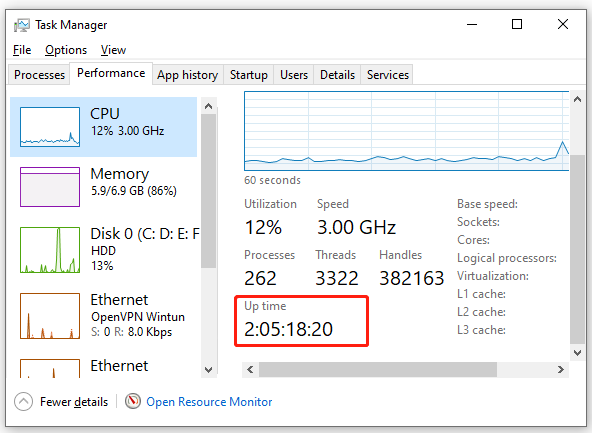Click the 12% utilization value
This screenshot has width=592, height=433.
263,227
